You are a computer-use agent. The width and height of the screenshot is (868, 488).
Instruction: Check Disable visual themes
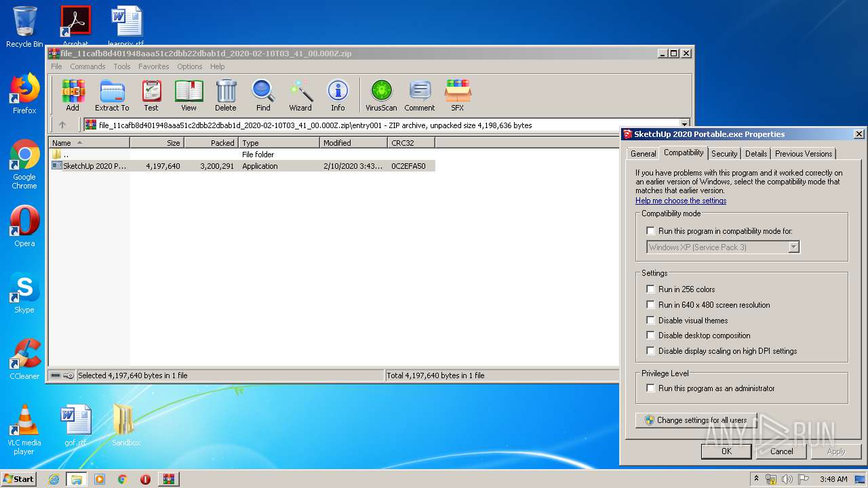(x=651, y=321)
